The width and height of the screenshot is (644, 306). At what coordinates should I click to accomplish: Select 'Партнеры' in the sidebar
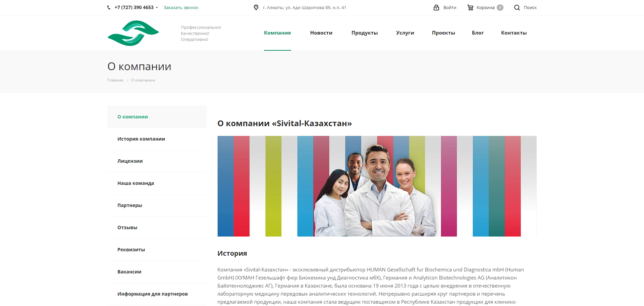(157, 205)
